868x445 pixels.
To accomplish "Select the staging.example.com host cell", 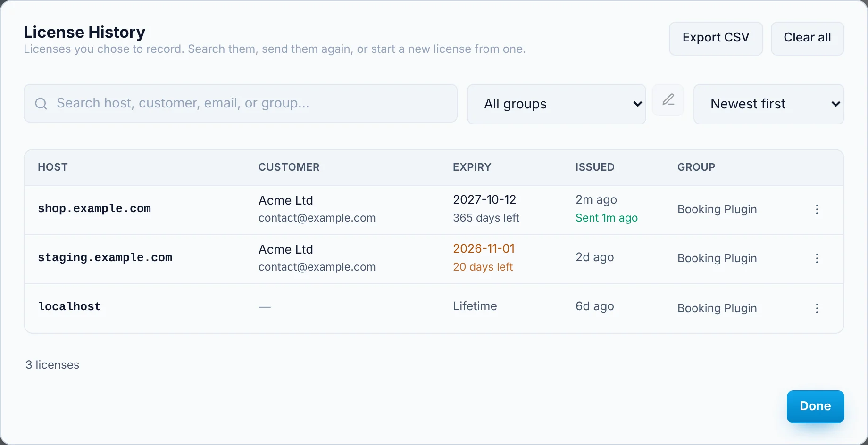I will point(105,257).
